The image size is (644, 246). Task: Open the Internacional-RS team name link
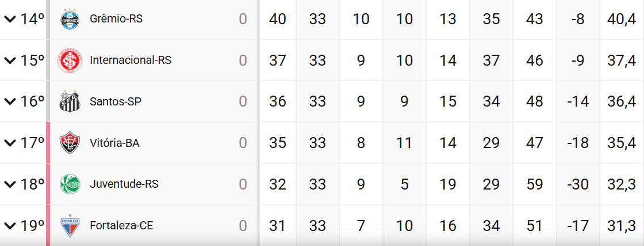pyautogui.click(x=131, y=60)
